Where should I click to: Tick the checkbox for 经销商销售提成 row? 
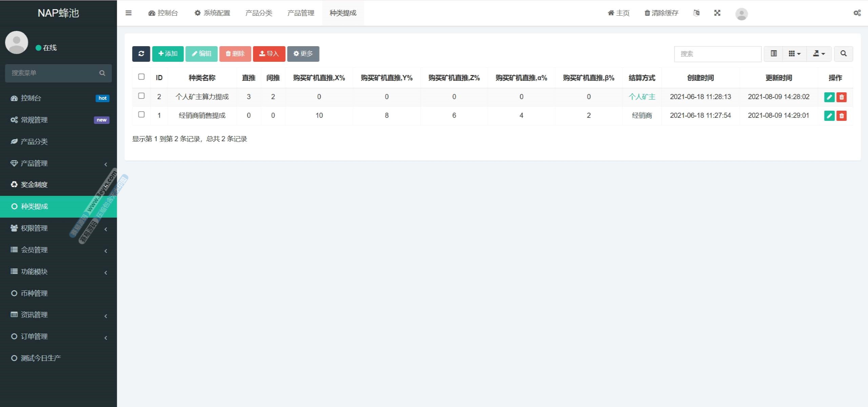tap(141, 114)
